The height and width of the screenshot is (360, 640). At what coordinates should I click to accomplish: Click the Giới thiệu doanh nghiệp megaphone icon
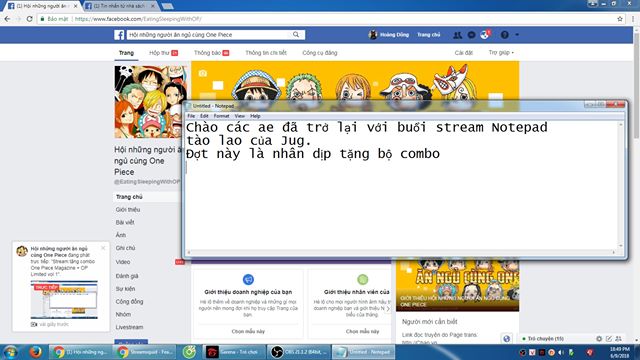248,279
